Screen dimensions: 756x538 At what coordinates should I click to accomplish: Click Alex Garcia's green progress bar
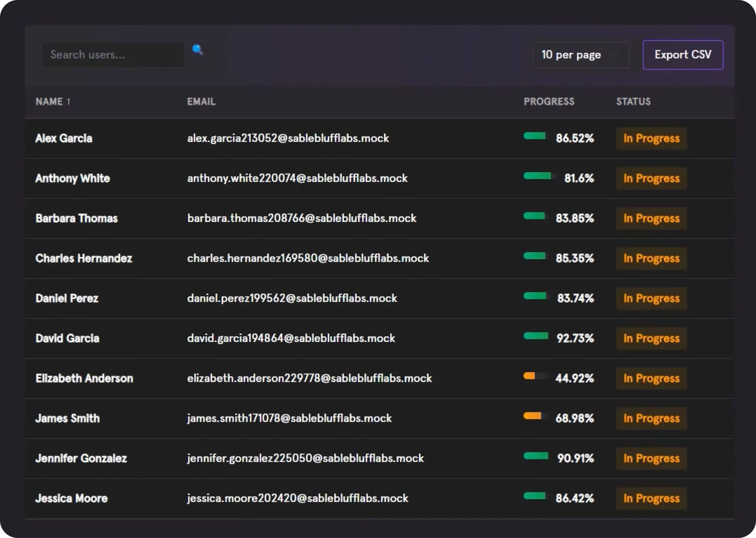point(535,136)
